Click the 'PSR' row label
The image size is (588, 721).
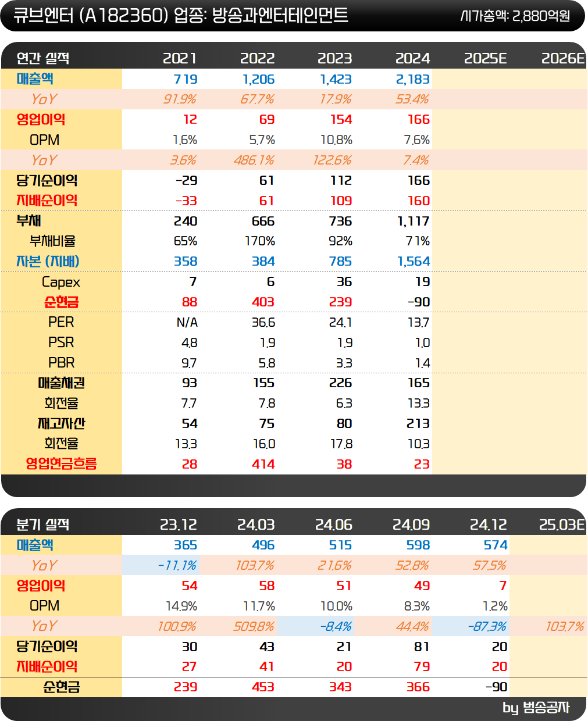61,342
